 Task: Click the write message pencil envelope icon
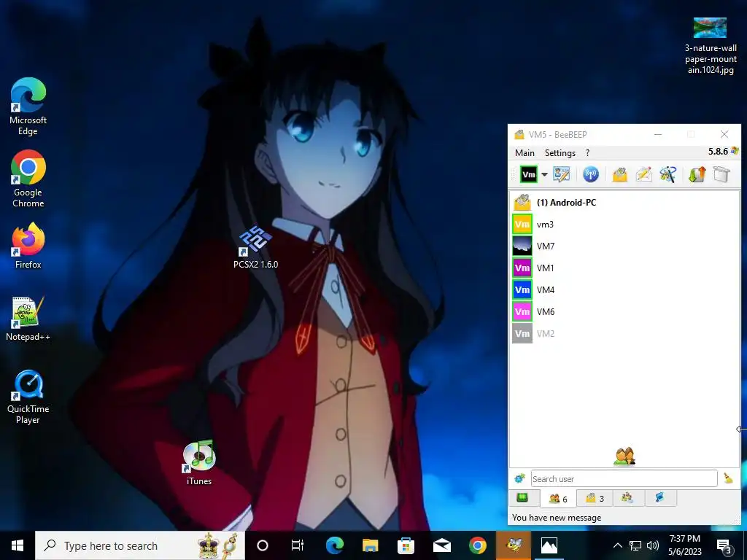(x=643, y=174)
